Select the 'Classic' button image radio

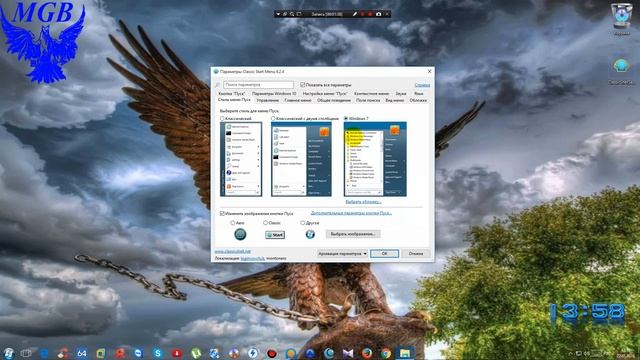(x=266, y=223)
